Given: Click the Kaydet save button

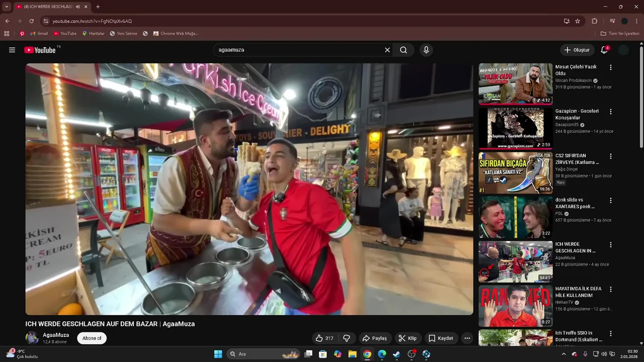Looking at the screenshot, I should tap(441, 338).
